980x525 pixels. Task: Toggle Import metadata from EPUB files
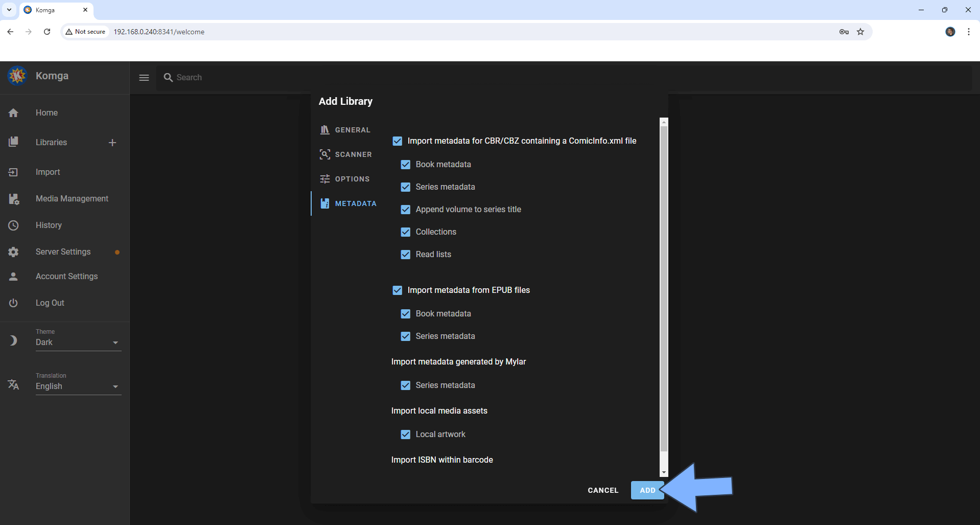pyautogui.click(x=397, y=290)
